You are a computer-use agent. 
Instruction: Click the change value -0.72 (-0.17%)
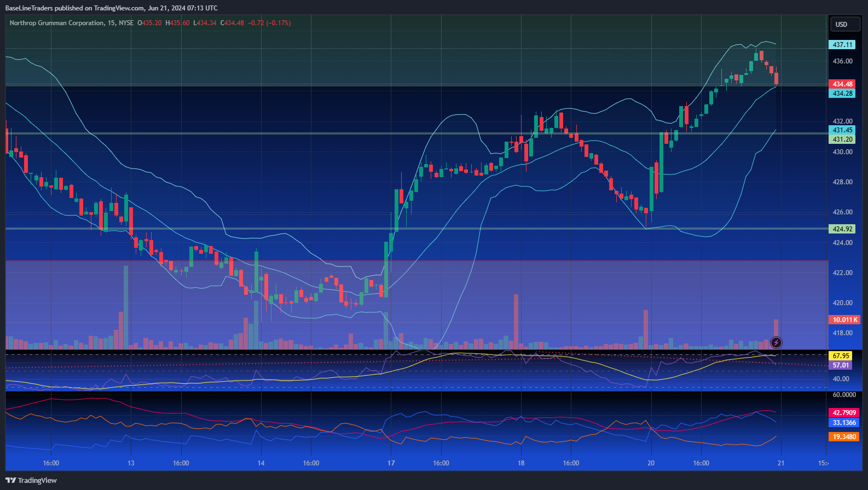[x=269, y=23]
